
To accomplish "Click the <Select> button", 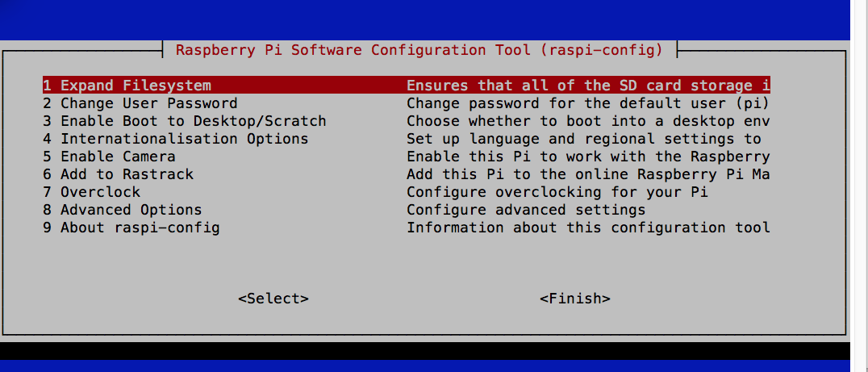I will click(x=273, y=299).
